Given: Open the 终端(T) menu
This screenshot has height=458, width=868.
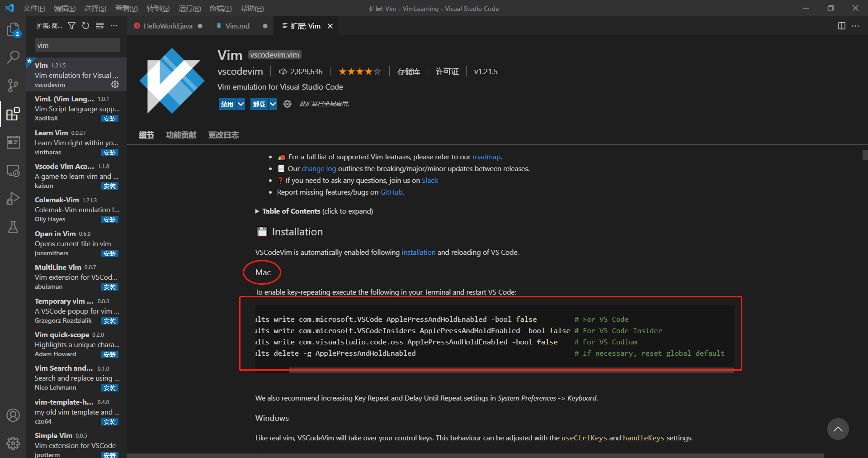Looking at the screenshot, I should pos(221,9).
